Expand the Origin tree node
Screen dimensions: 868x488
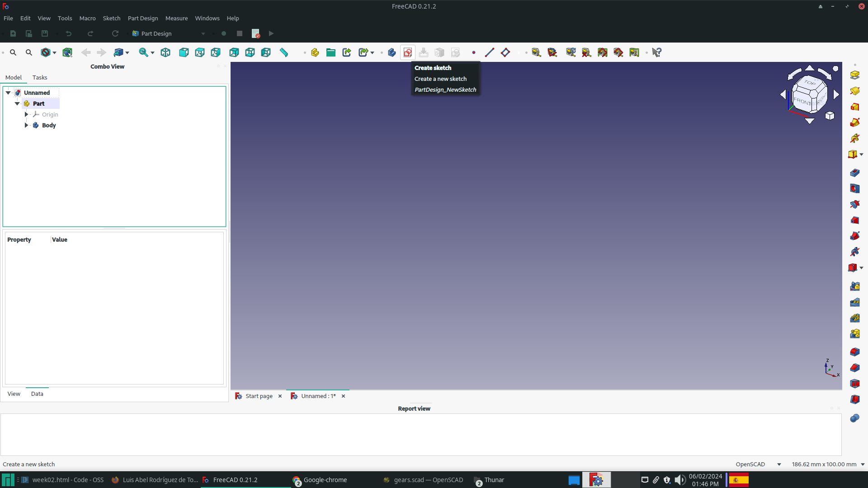click(x=26, y=114)
